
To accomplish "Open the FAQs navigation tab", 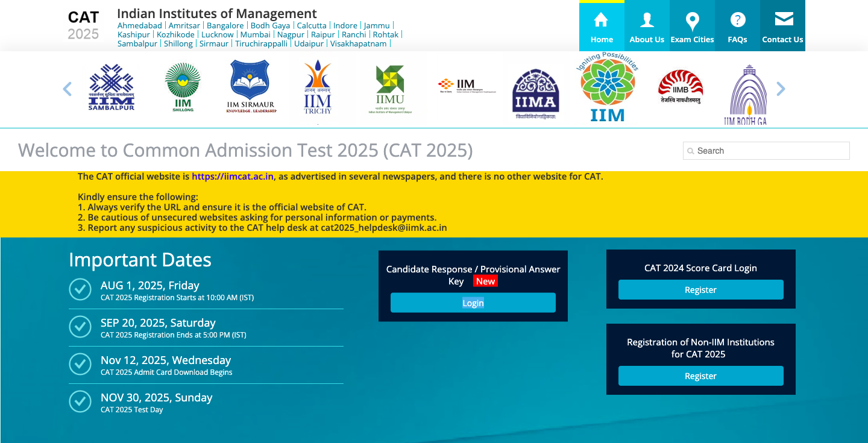I will 737,27.
